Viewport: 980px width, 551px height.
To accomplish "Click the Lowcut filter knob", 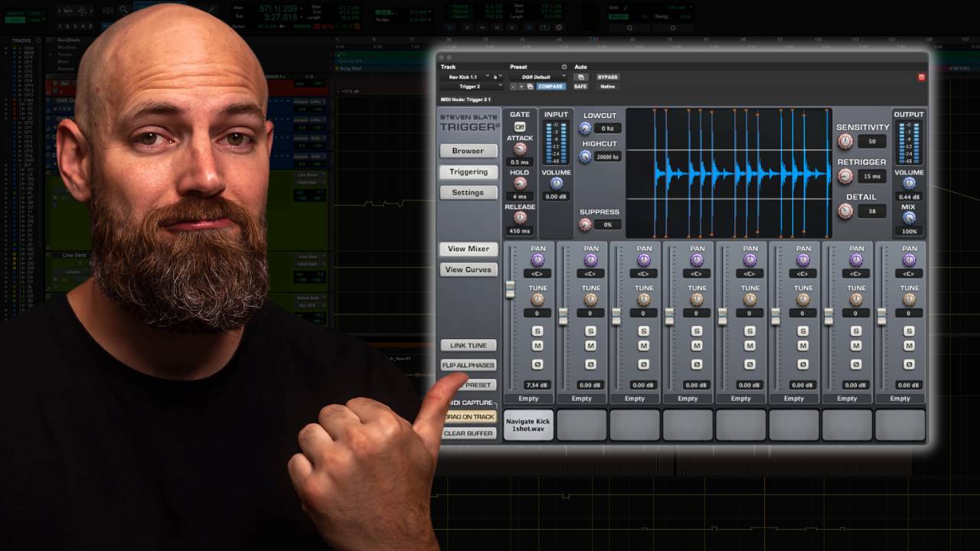I will click(x=584, y=128).
